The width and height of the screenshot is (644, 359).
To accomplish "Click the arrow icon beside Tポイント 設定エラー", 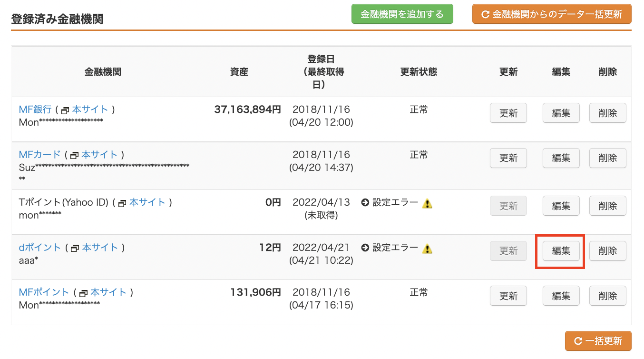I will click(x=365, y=203).
